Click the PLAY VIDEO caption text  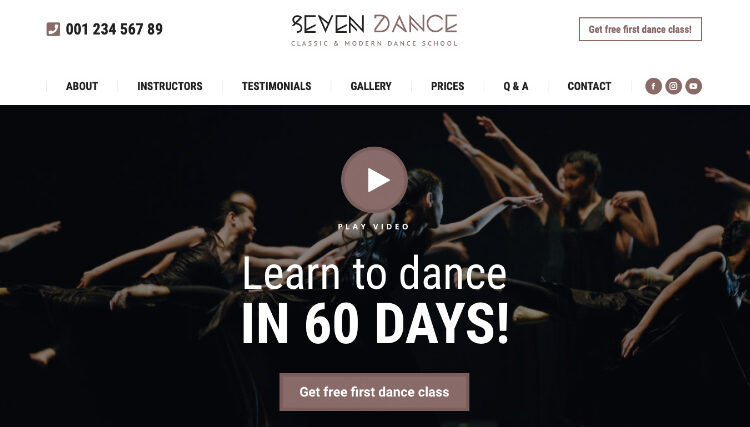[374, 227]
